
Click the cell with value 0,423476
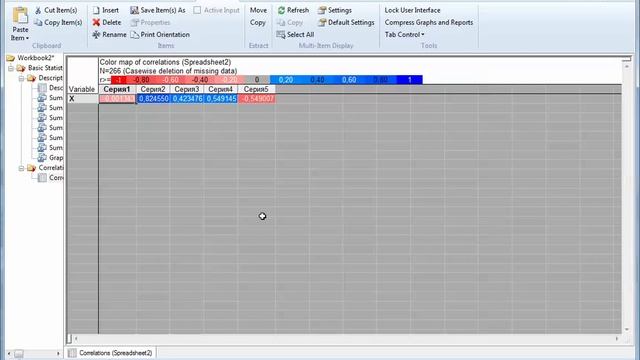point(187,99)
